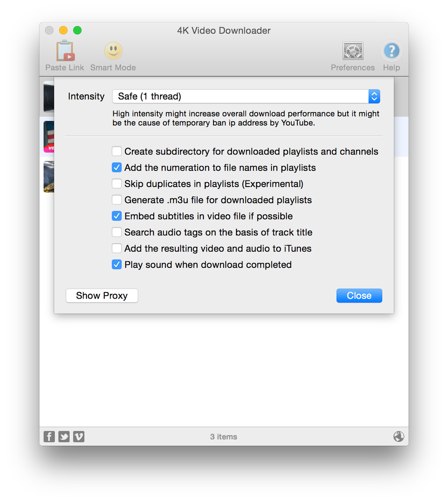The width and height of the screenshot is (448, 502).
Task: Open the Facebook link icon
Action: [x=49, y=437]
